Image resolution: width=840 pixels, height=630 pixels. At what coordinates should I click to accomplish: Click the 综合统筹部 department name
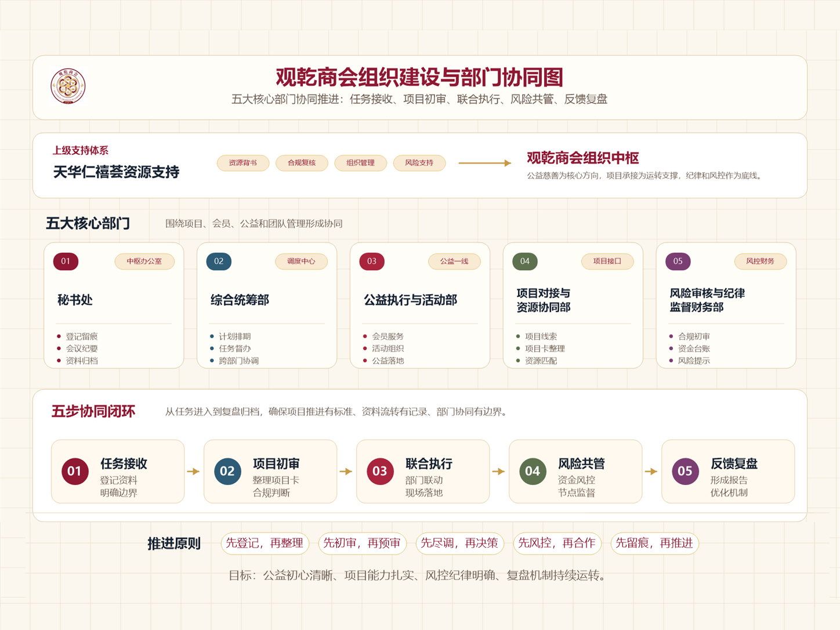(240, 300)
